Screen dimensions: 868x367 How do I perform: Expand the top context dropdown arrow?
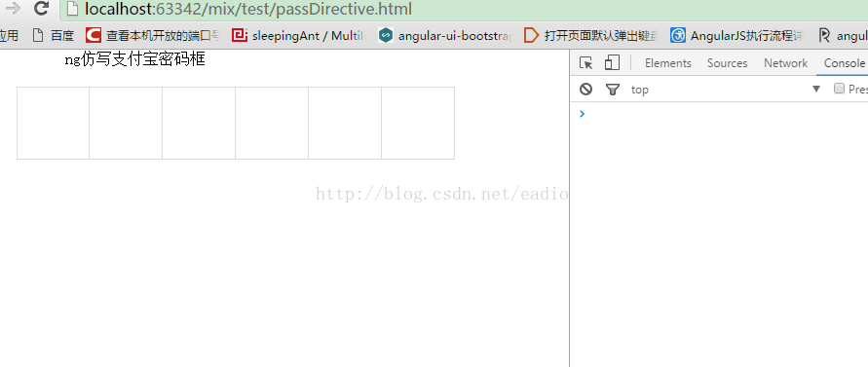tap(816, 90)
